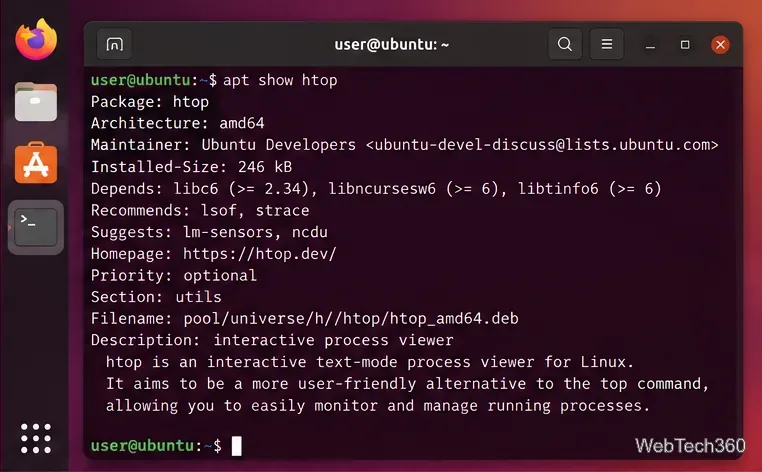This screenshot has height=472, width=762.
Task: Click the 'Architecture: amd64' line
Action: click(x=177, y=123)
